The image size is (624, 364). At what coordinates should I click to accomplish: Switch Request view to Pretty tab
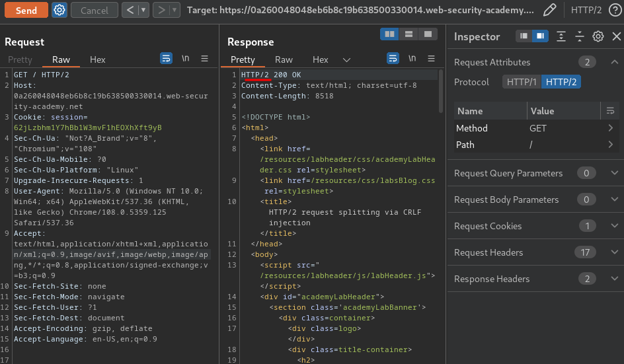coord(20,59)
